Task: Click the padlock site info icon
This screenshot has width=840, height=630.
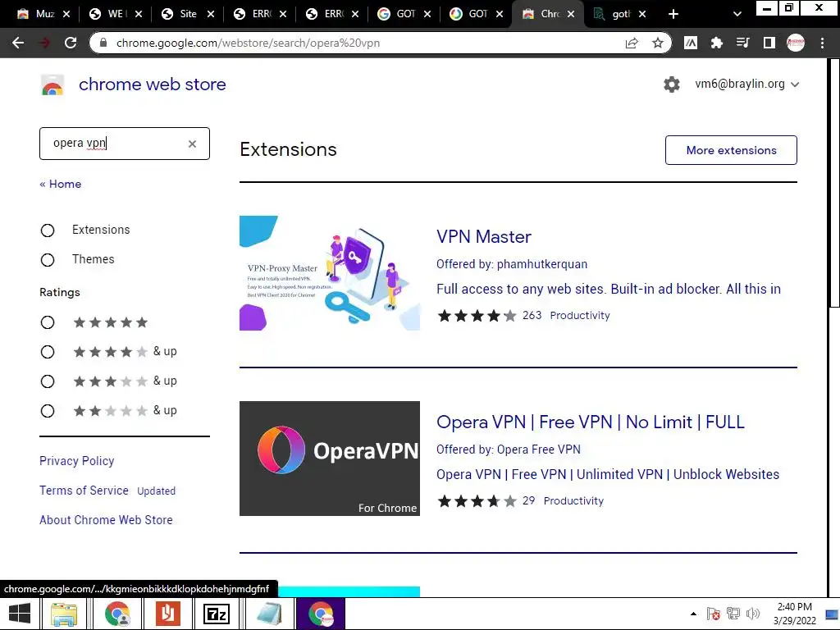Action: click(104, 43)
